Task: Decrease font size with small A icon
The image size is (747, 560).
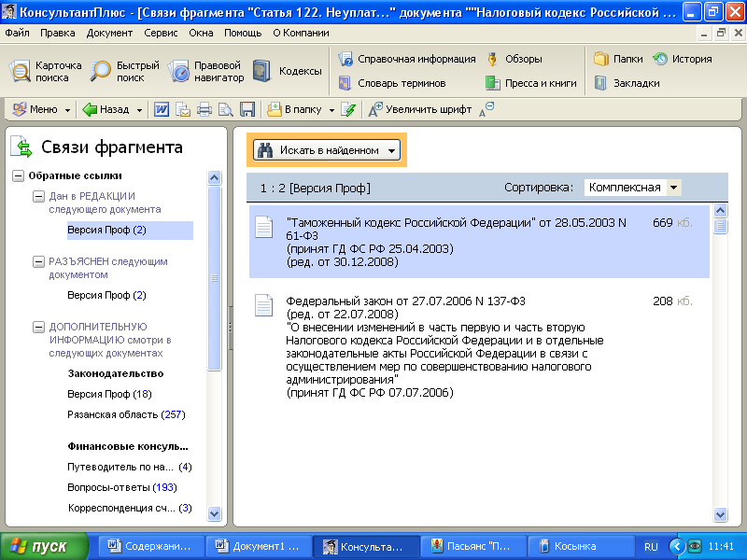Action: 486,109
